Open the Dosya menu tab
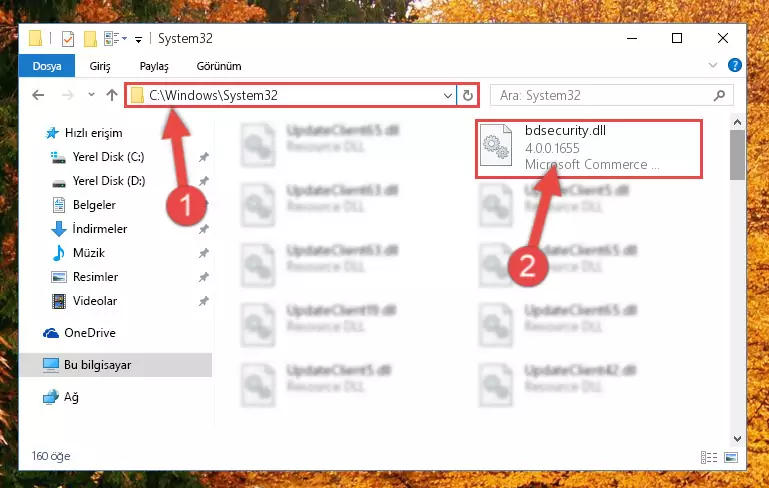 tap(47, 66)
